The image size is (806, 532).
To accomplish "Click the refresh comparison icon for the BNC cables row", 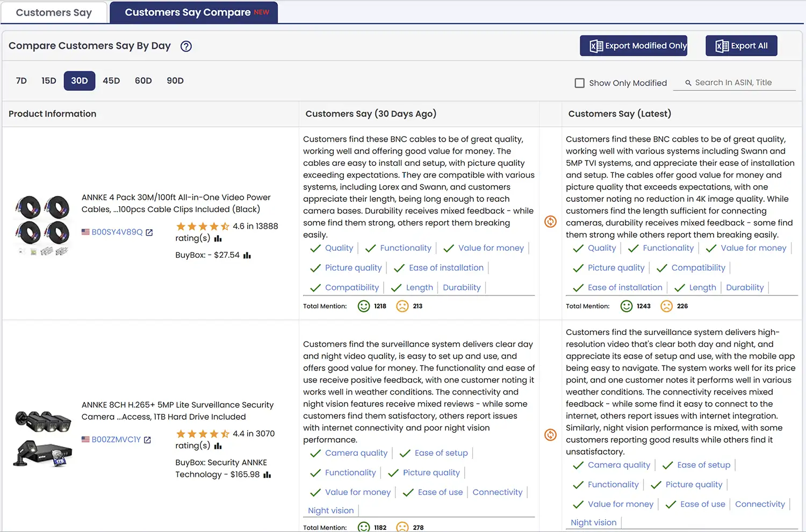I will coord(550,221).
